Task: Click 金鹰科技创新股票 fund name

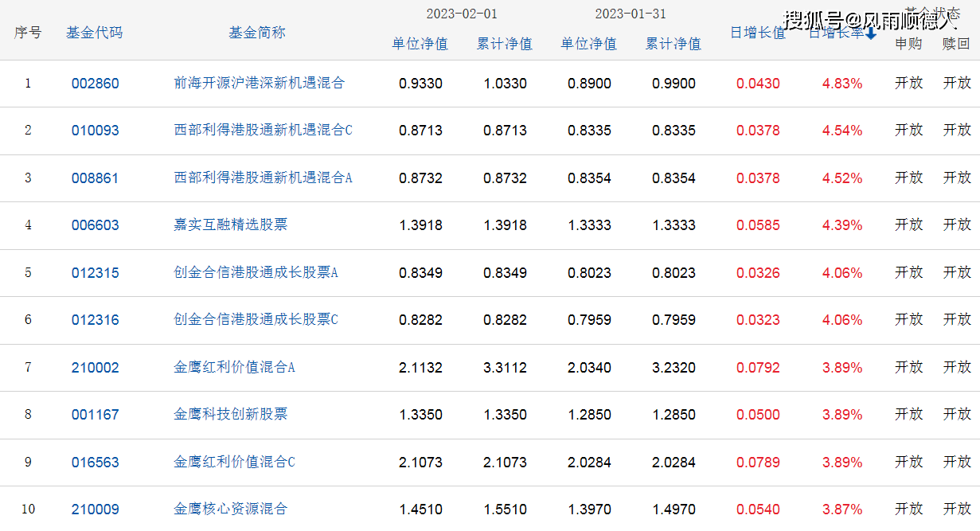Action: point(230,414)
